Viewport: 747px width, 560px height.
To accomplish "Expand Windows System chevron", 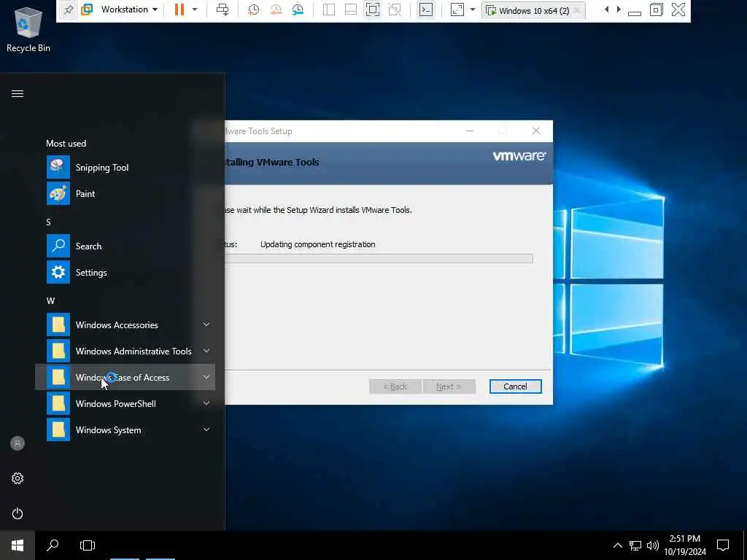I will (206, 429).
